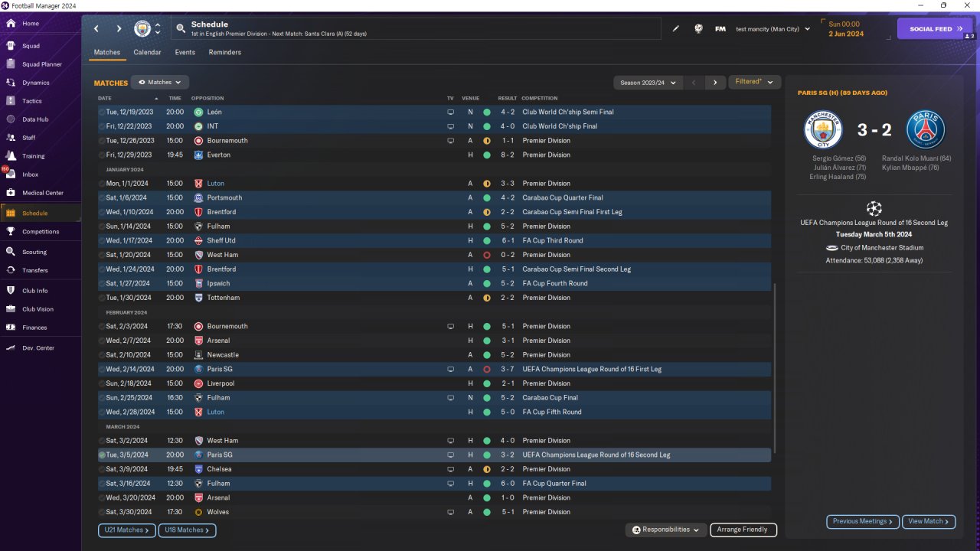Viewport: 980px width, 551px height.
Task: Open U21 Matches
Action: (x=126, y=530)
